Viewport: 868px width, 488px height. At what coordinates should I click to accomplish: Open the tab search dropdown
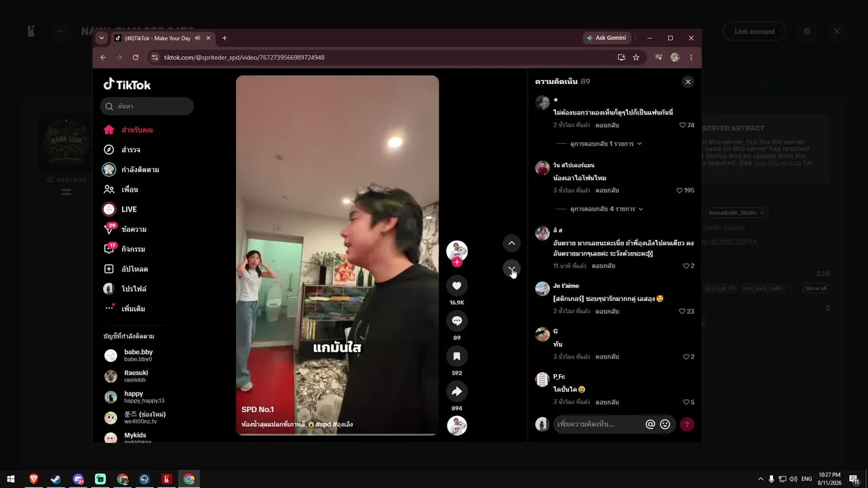pyautogui.click(x=102, y=38)
